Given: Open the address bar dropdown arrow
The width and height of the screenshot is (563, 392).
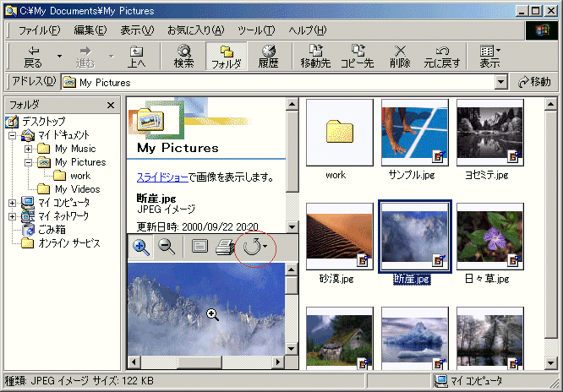Looking at the screenshot, I should (x=501, y=82).
